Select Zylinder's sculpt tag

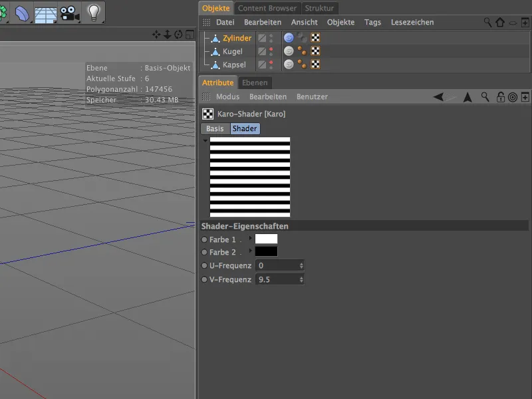point(289,38)
